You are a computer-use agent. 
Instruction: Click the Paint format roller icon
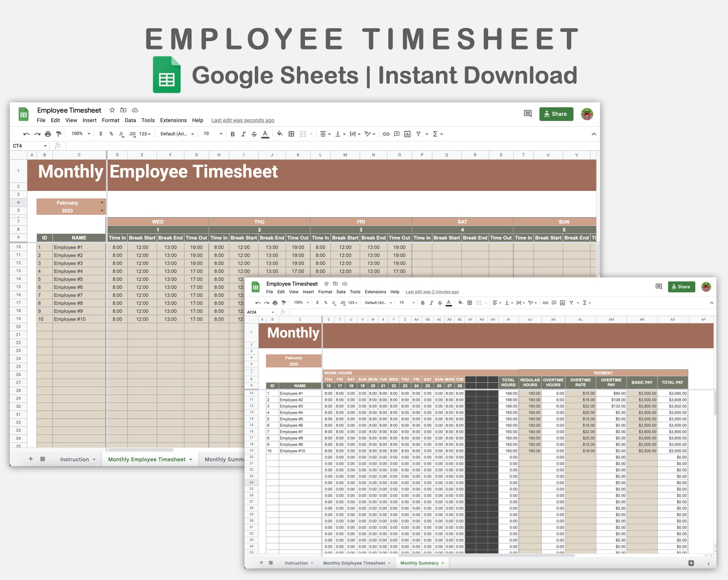[59, 134]
